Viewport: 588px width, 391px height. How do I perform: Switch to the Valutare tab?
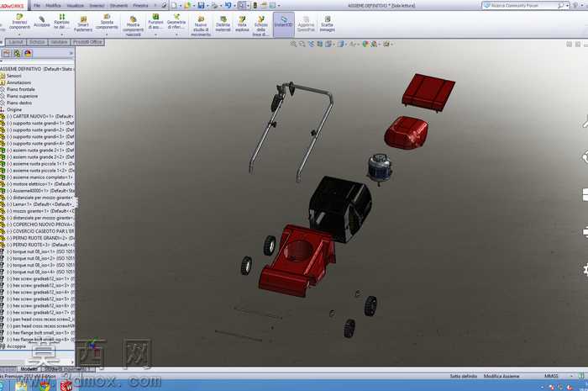(59, 42)
